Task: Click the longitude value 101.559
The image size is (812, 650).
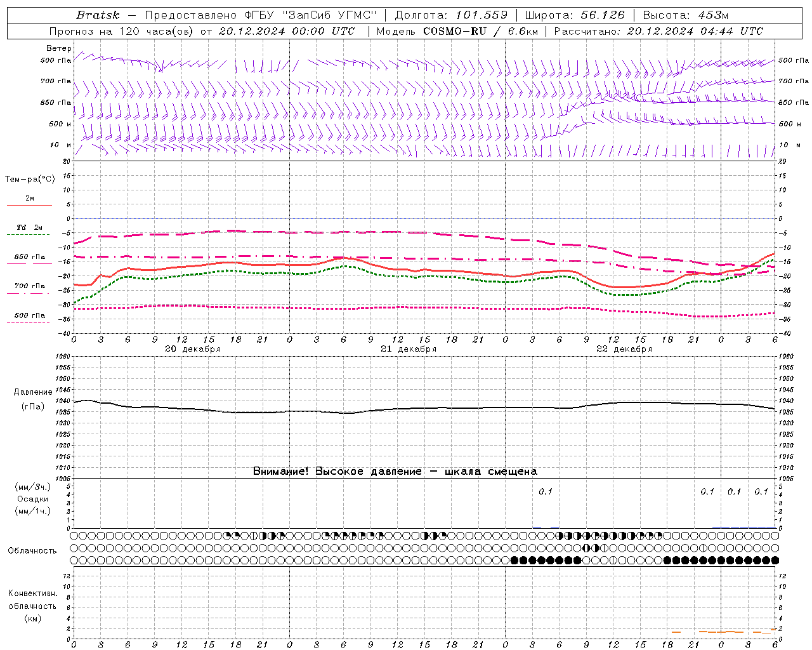Action: [x=481, y=15]
